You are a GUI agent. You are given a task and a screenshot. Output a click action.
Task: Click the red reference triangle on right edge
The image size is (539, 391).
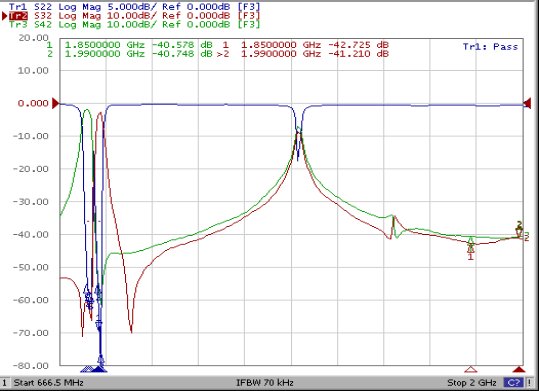point(527,103)
